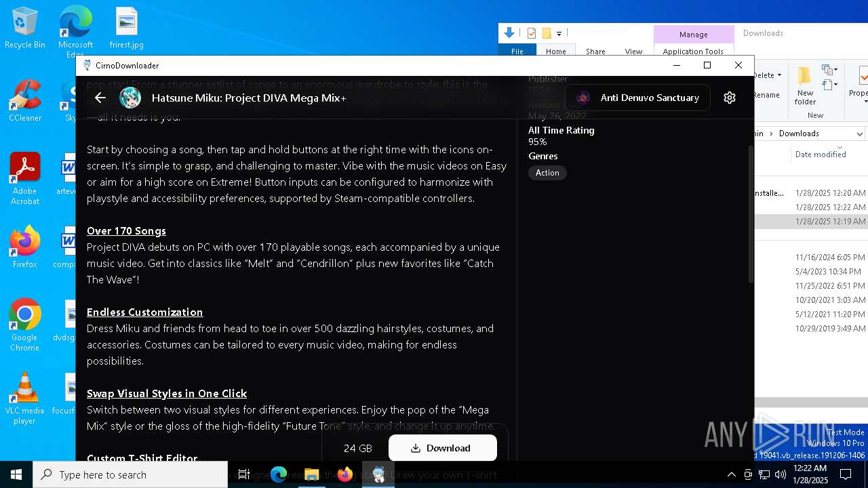Open File Explorer from the taskbar
Screen dimensions: 868x488
pos(311,474)
